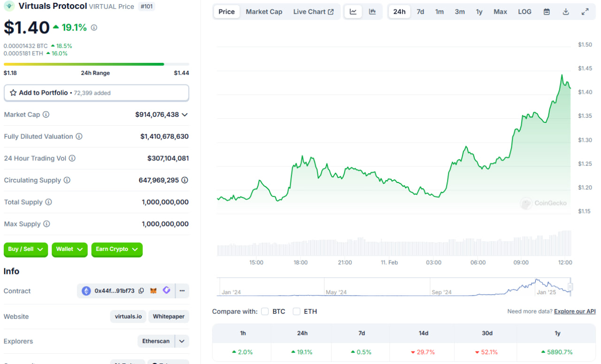Click the Max Supply info icon
This screenshot has width=601, height=364.
(x=46, y=224)
